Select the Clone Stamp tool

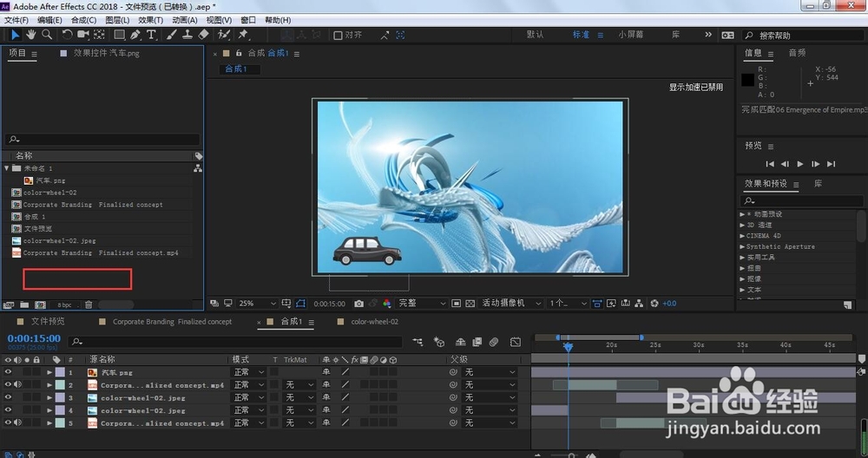187,35
